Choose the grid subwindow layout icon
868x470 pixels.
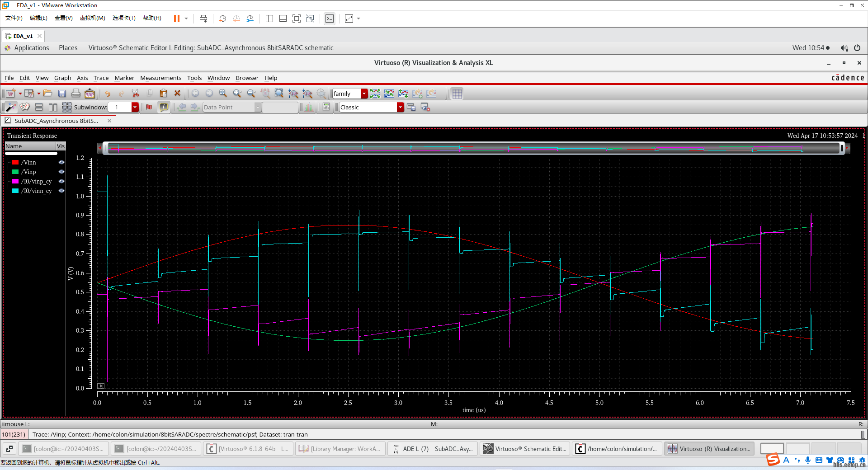[x=67, y=107]
